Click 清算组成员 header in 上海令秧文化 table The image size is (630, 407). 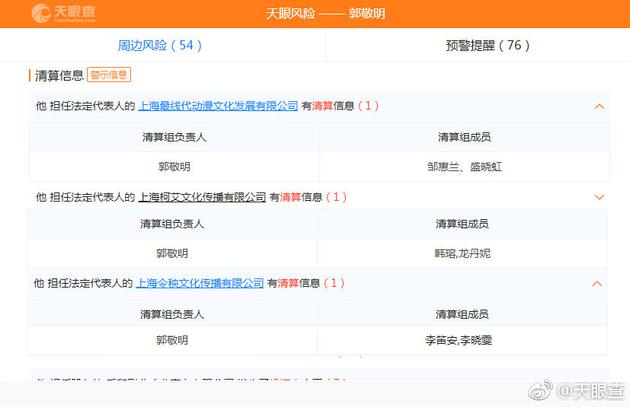462,314
